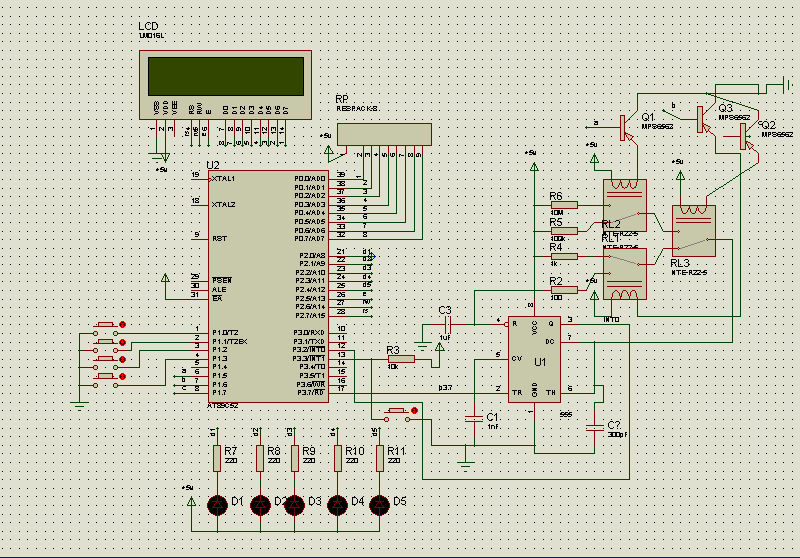This screenshot has height=558, width=800.
Task: Toggle the pushbutton wired to P1.3
Action: click(106, 380)
